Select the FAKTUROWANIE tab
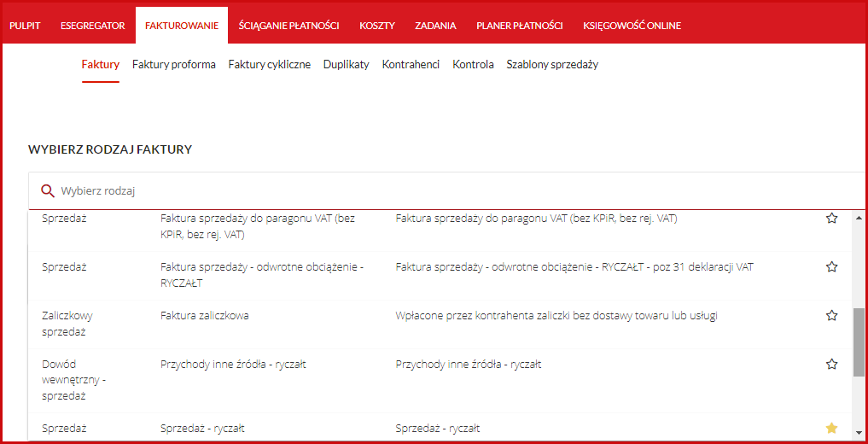The width and height of the screenshot is (868, 444). click(x=182, y=26)
